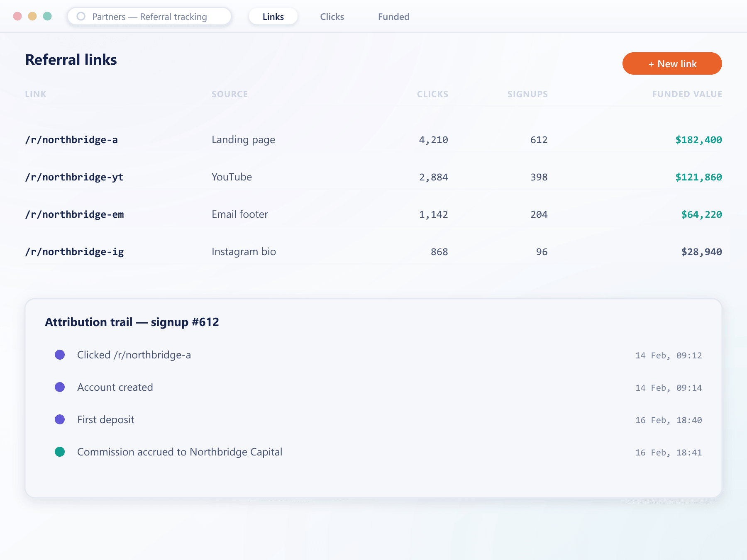The width and height of the screenshot is (747, 560).
Task: Click the $28,940 funded value
Action: (x=701, y=252)
